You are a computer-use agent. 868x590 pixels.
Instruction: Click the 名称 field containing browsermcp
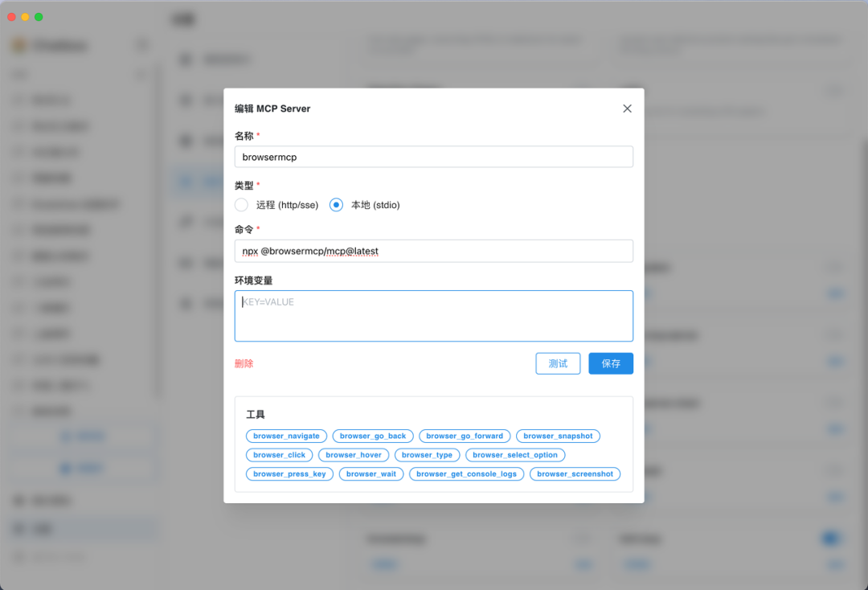point(433,157)
